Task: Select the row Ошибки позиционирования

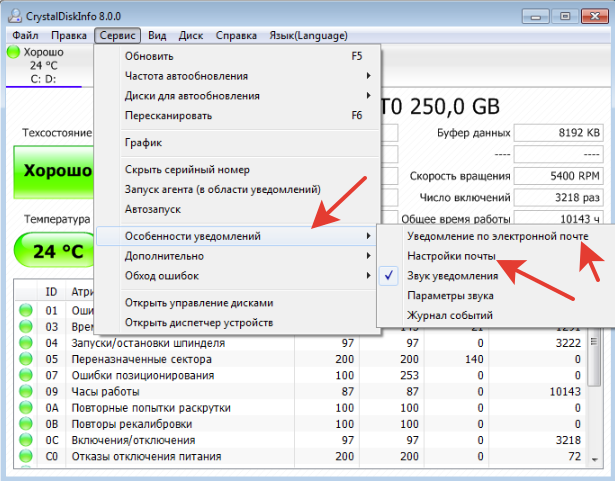Action: pyautogui.click(x=300, y=375)
